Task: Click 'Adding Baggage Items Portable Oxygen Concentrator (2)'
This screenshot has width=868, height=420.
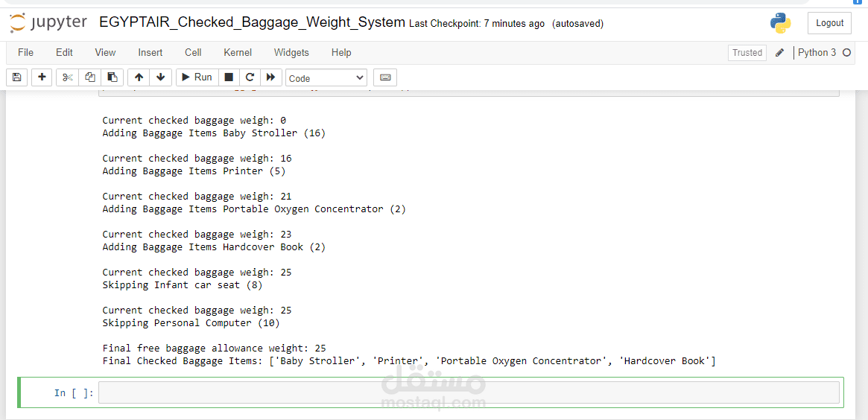Action: [254, 209]
